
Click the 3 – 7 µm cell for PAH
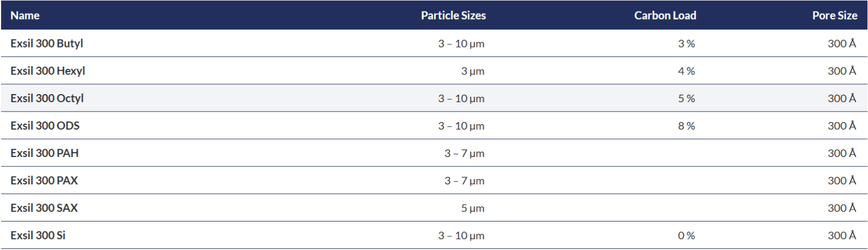[x=464, y=153]
